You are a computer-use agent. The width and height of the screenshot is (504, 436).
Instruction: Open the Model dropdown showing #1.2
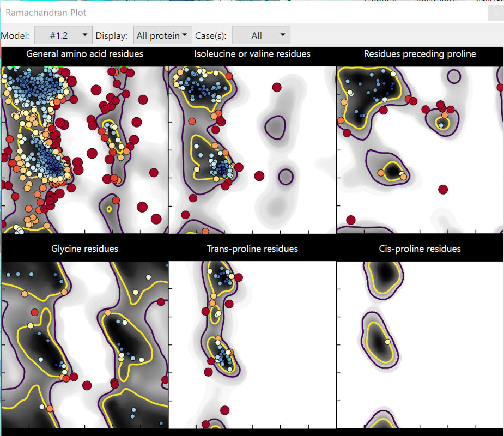(63, 35)
